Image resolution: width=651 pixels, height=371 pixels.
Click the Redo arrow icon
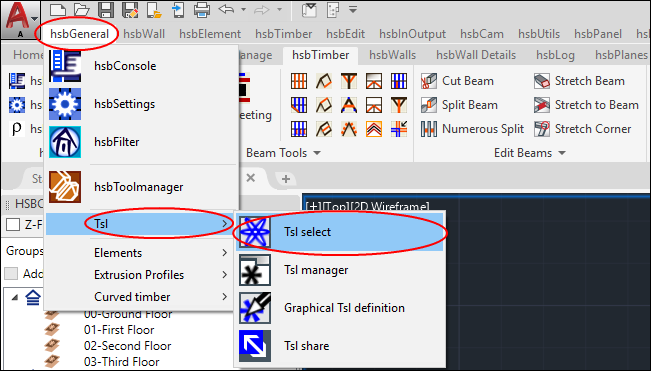point(262,10)
